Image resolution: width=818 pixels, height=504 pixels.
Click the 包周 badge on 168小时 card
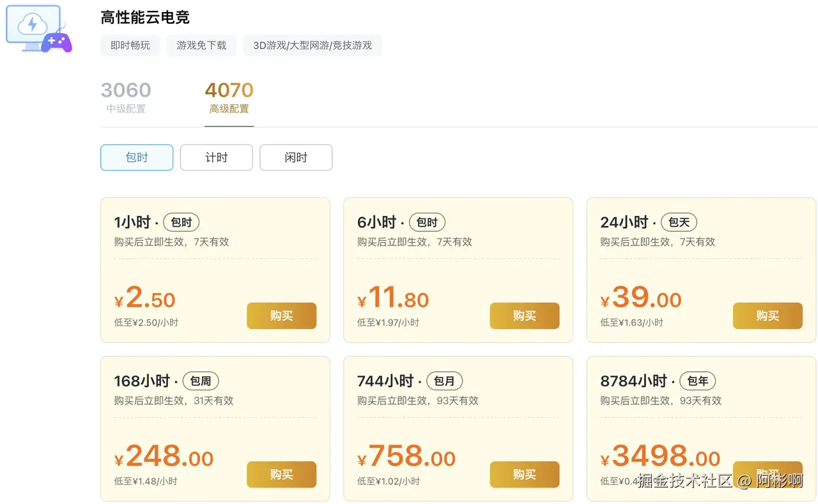pos(201,381)
